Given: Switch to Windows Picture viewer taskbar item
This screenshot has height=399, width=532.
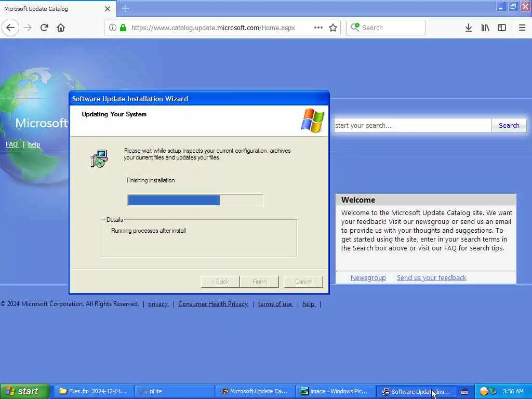Looking at the screenshot, I should (x=336, y=391).
